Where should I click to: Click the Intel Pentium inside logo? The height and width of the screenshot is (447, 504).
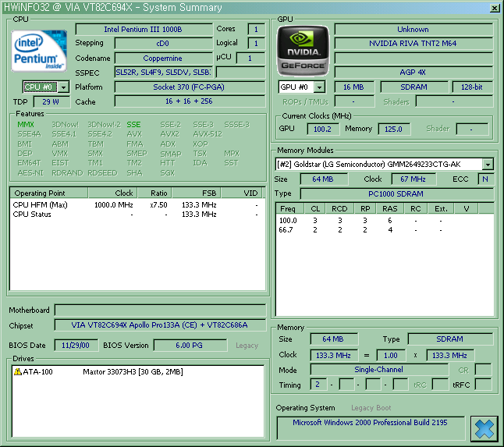tap(39, 51)
